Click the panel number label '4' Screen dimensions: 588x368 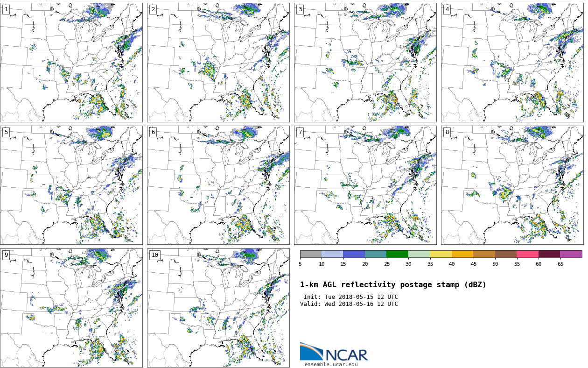point(447,9)
